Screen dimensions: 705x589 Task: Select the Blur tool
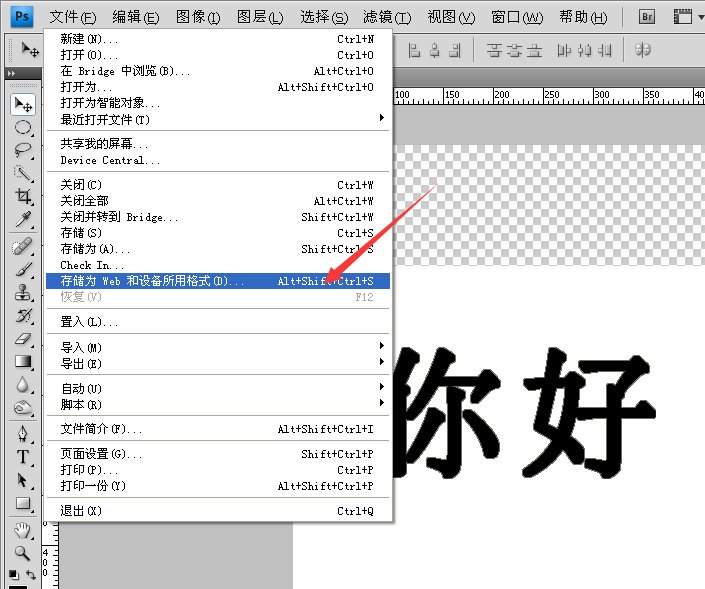tap(23, 385)
